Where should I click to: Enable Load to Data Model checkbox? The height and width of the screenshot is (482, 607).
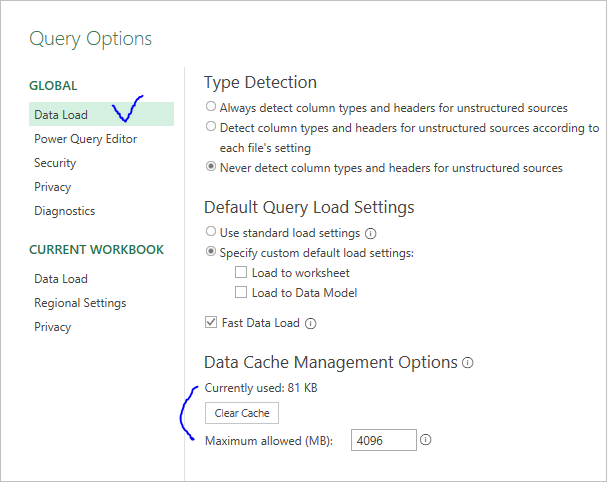click(241, 293)
